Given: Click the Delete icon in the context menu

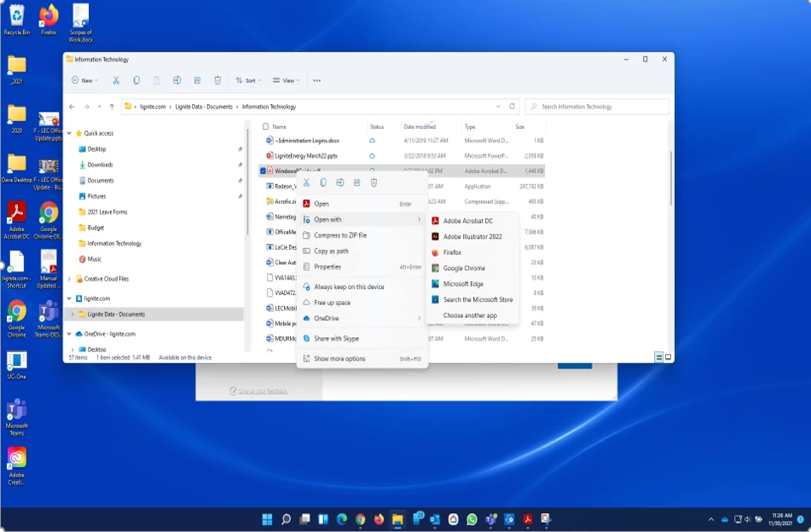Looking at the screenshot, I should 374,182.
